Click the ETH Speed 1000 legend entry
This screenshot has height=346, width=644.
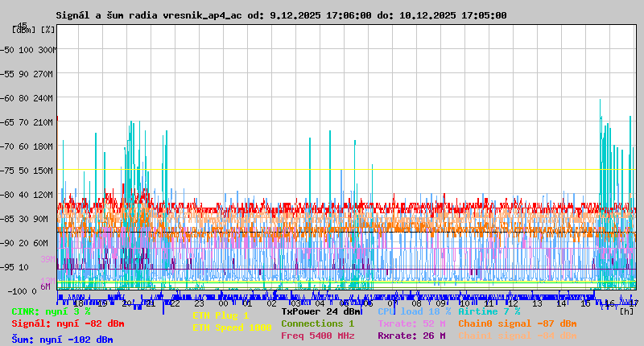point(232,327)
